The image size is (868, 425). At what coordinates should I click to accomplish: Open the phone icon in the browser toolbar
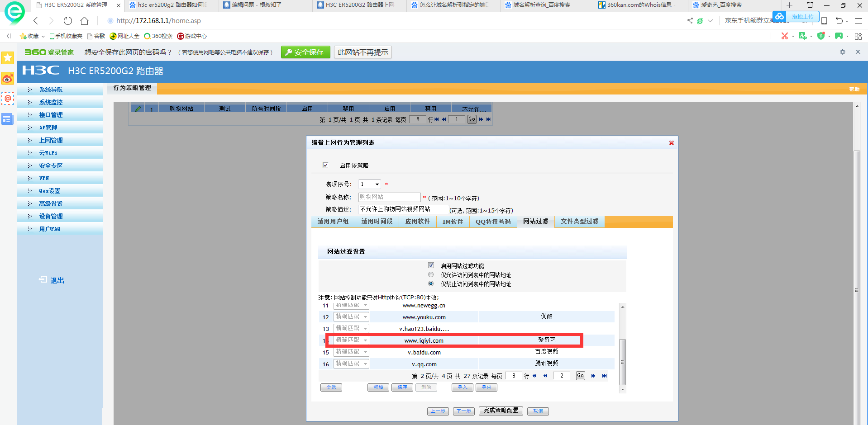coord(824,21)
